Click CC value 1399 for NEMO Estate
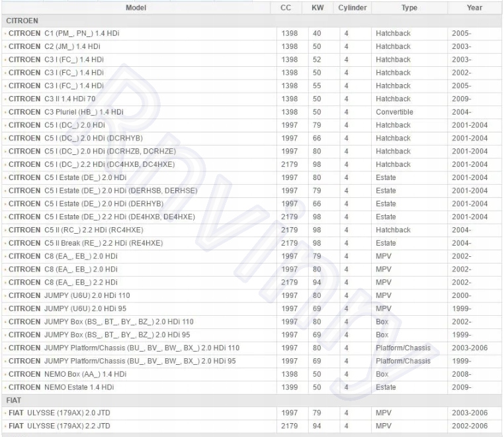The image size is (504, 437). coord(290,387)
